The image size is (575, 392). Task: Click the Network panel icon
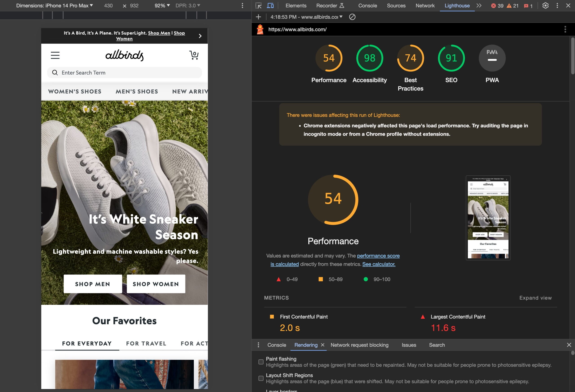click(424, 5)
